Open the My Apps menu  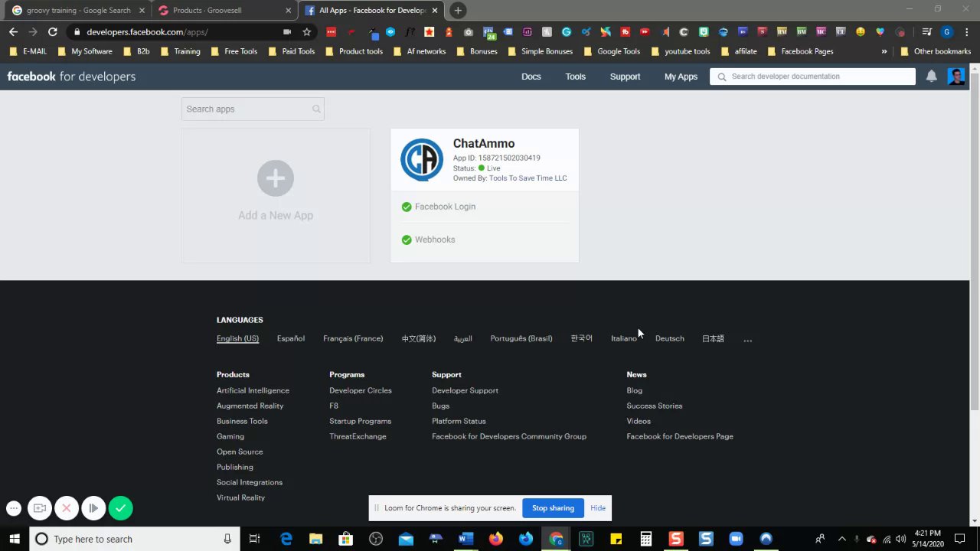[x=681, y=77]
